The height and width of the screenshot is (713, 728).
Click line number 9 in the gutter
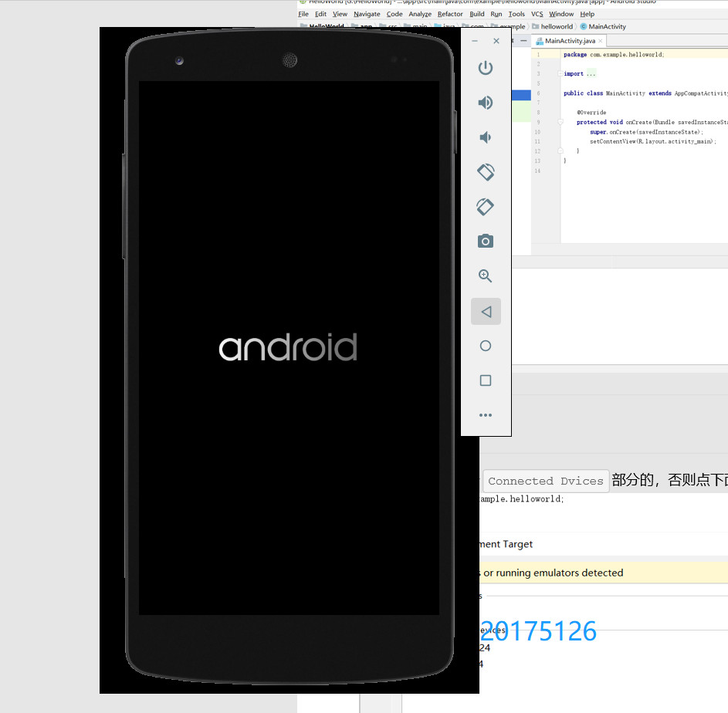coord(538,122)
